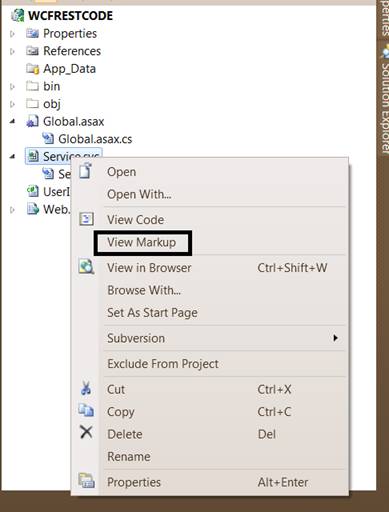Open the Subversion submenu arrow
Viewport: 389px width, 512px height.
(335, 338)
